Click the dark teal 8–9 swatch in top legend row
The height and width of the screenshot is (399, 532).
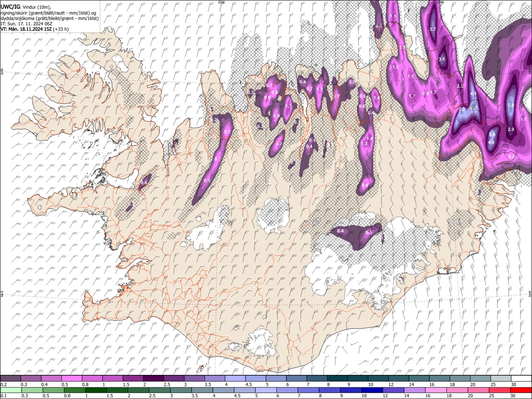click(x=337, y=378)
